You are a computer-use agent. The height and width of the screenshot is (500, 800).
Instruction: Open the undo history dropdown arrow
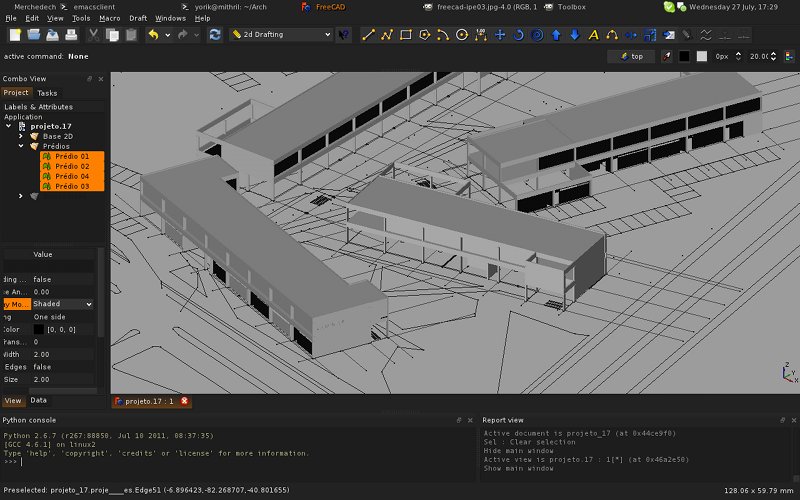coord(167,35)
